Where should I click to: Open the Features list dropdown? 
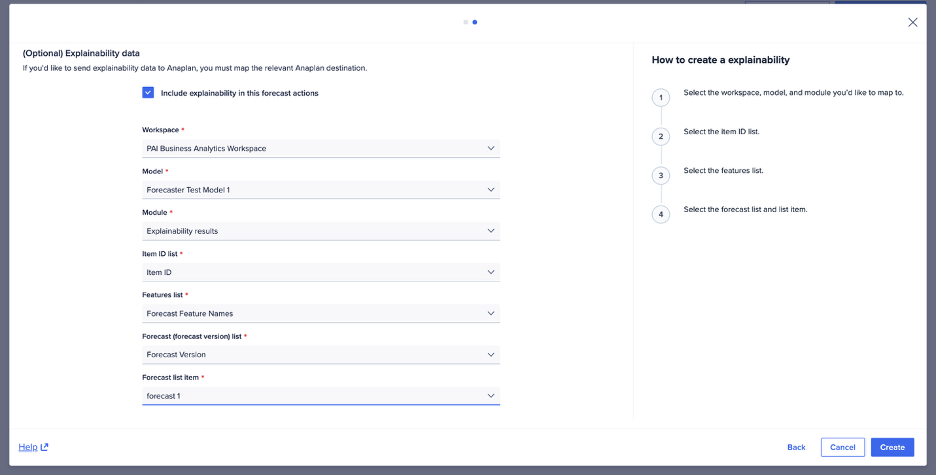click(320, 313)
